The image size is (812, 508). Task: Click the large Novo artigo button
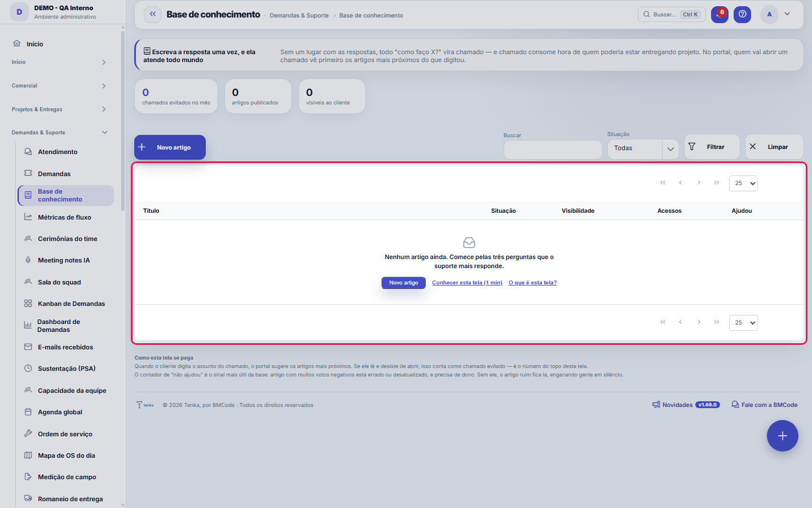click(x=170, y=147)
